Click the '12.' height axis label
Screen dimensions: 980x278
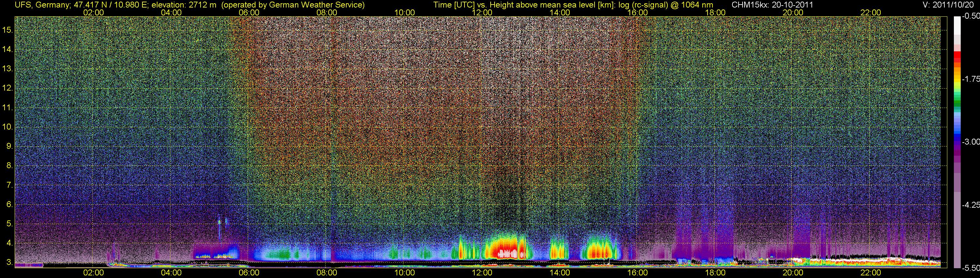tap(8, 88)
